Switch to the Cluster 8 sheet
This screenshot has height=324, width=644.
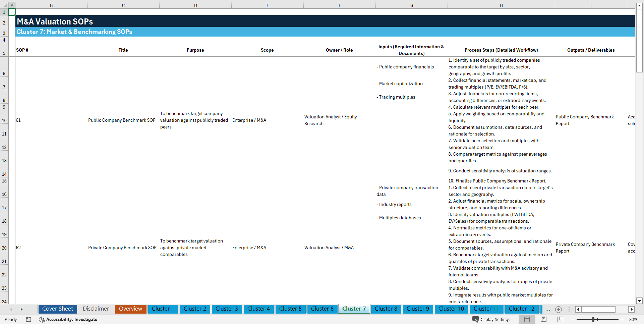[386, 309]
